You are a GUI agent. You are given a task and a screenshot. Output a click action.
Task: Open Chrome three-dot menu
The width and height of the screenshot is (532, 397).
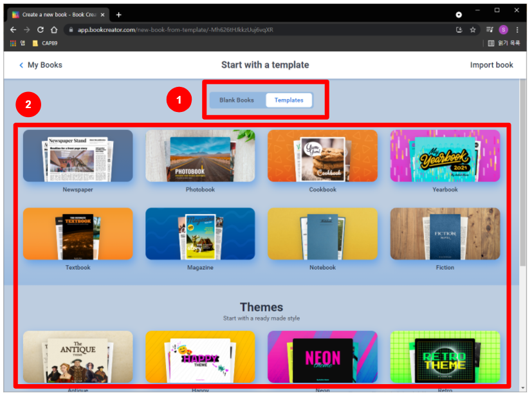[517, 30]
